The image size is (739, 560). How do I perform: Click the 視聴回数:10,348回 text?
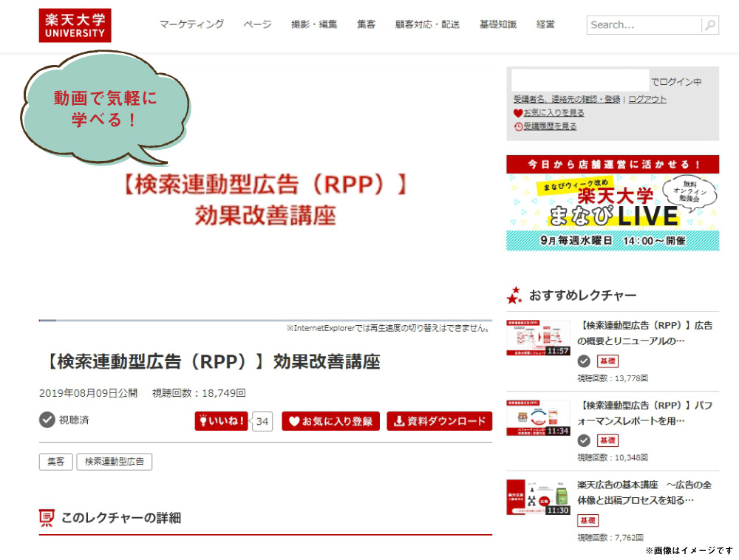(x=613, y=458)
